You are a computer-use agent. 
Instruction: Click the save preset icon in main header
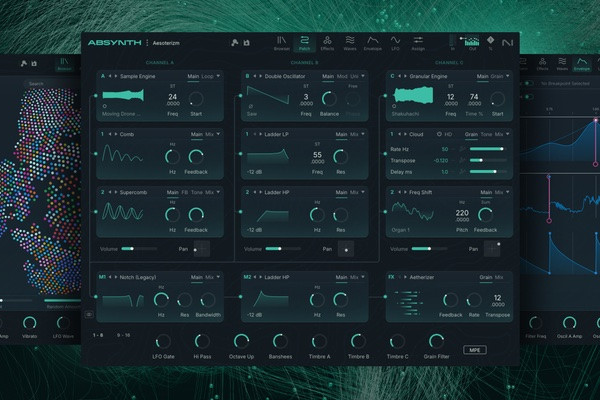click(x=246, y=42)
